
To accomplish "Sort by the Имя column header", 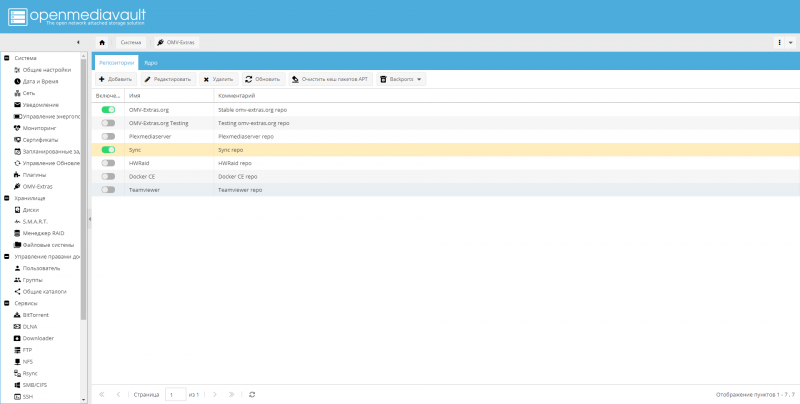I will pyautogui.click(x=169, y=95).
